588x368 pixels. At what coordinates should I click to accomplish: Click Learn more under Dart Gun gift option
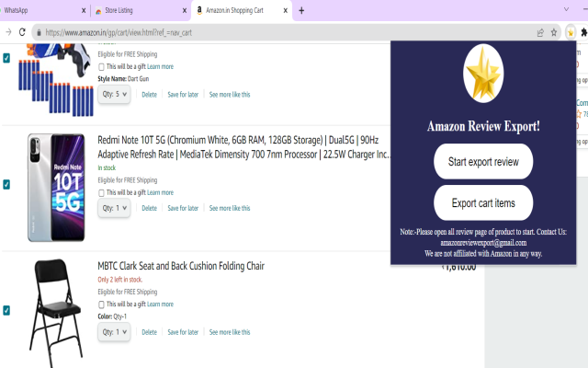point(160,66)
